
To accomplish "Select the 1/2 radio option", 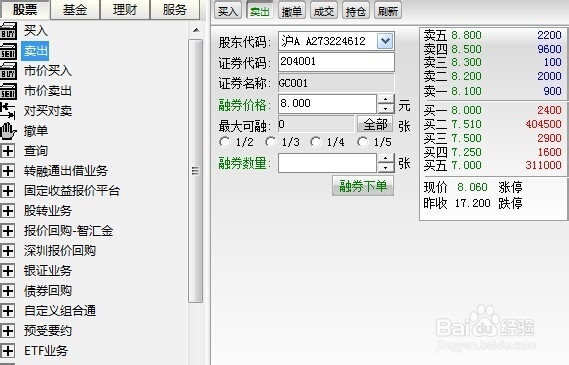I will coord(225,142).
